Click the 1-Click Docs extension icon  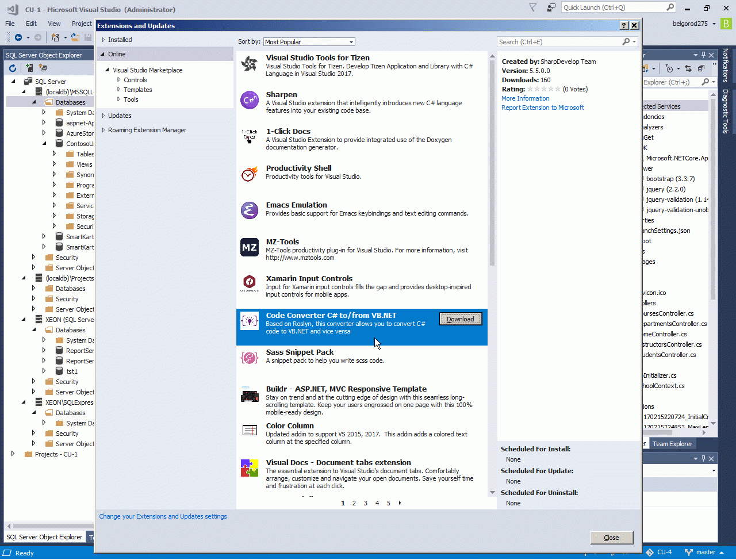(x=250, y=137)
